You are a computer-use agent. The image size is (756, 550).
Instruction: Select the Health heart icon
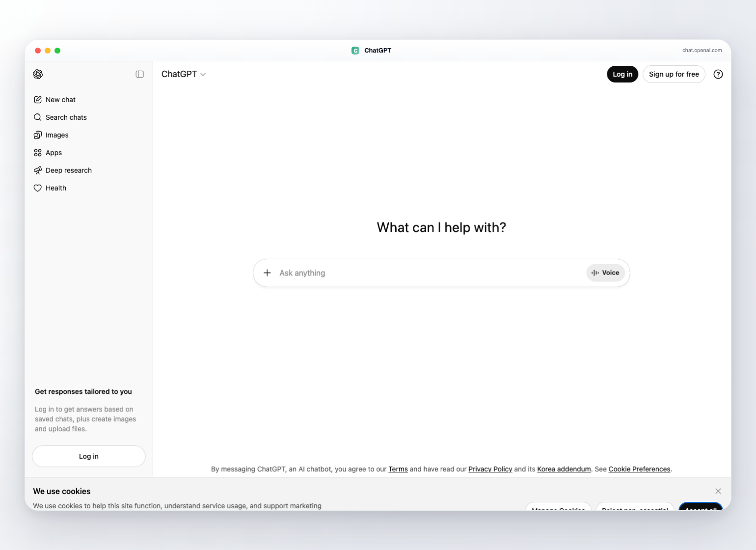[38, 188]
